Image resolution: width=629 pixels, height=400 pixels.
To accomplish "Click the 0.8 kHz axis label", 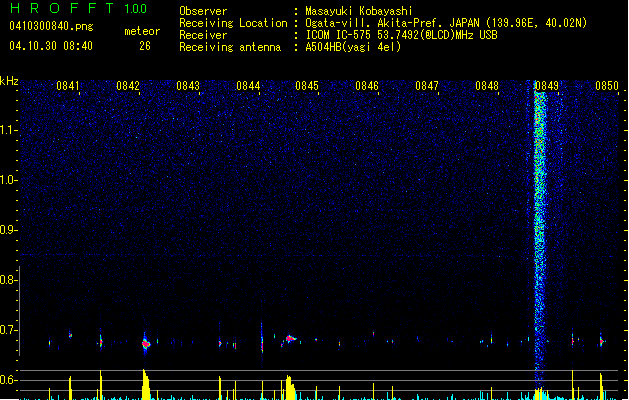I will pyautogui.click(x=8, y=280).
